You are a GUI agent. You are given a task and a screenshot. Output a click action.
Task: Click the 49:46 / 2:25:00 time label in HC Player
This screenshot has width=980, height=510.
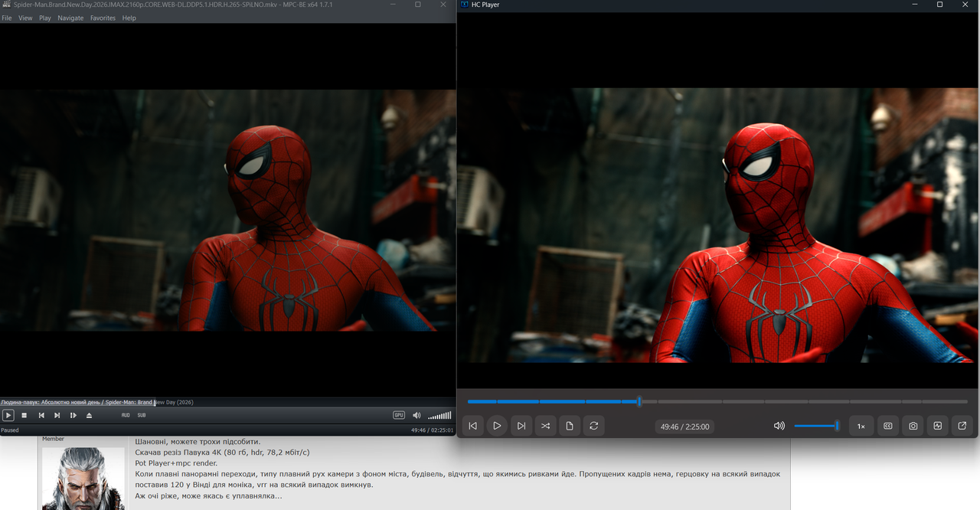pyautogui.click(x=685, y=427)
